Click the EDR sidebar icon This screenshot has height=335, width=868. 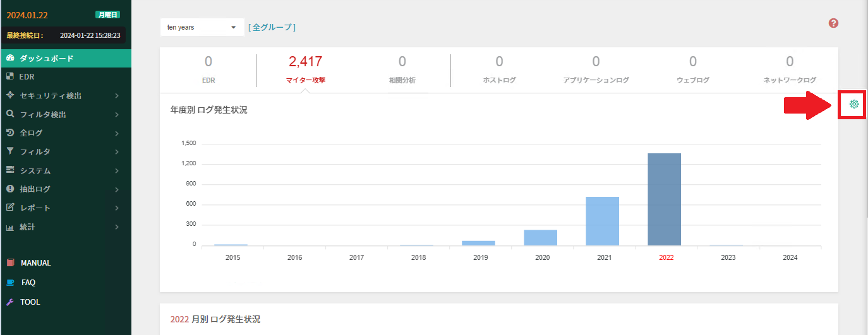10,77
